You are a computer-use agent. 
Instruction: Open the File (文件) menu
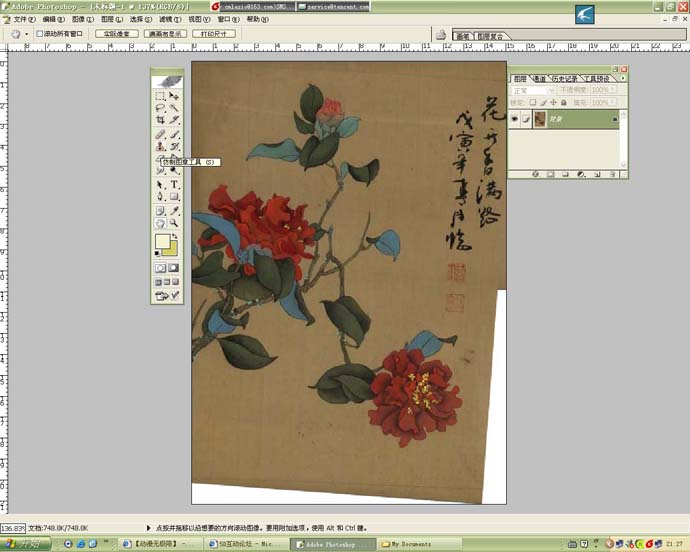24,19
